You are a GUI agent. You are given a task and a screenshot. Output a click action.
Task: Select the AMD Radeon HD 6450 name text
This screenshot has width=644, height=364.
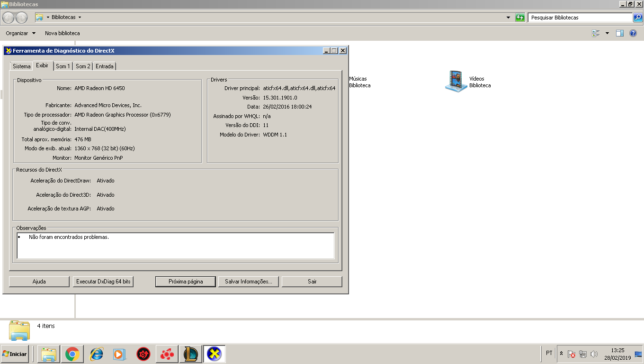click(x=99, y=88)
